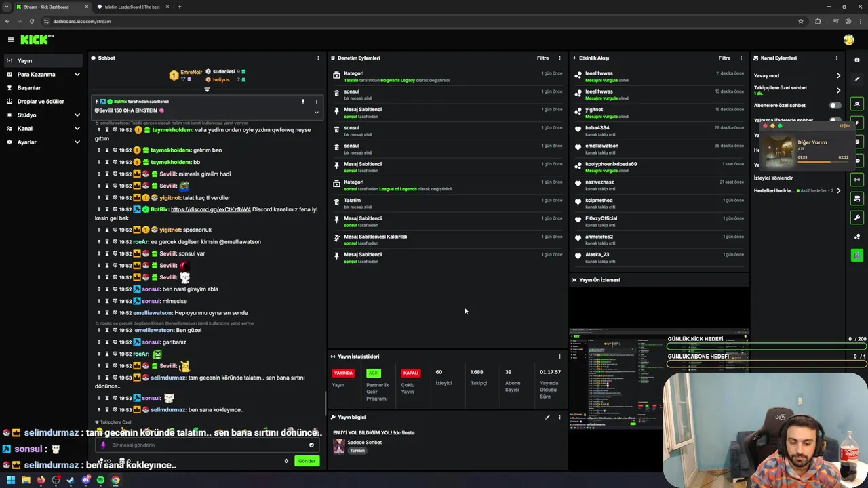Expand Ayarlar sidebar section
Screen dimensions: 868x488
(77, 142)
